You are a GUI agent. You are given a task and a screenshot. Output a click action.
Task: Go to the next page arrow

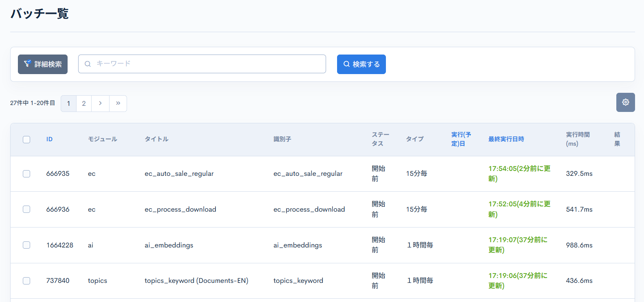(x=100, y=103)
